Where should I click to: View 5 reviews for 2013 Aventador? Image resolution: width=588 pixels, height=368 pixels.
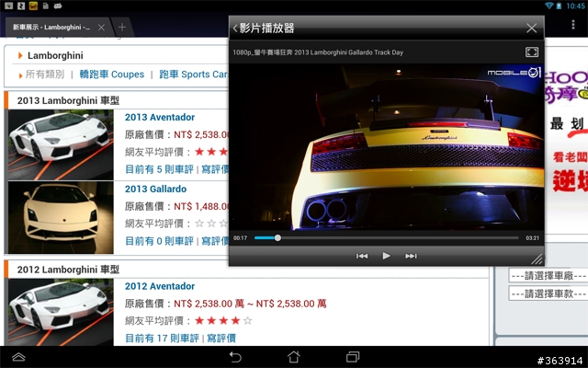click(159, 169)
